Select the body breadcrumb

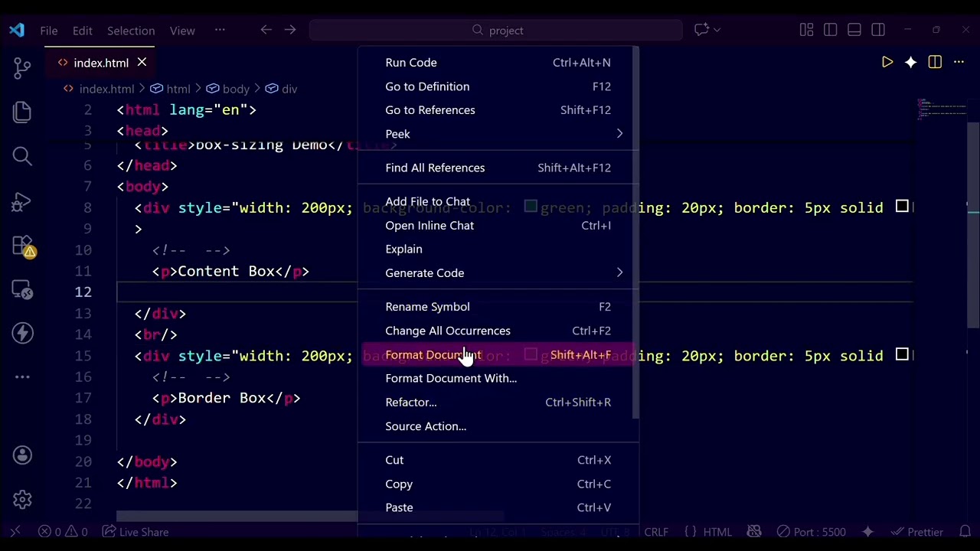point(228,89)
